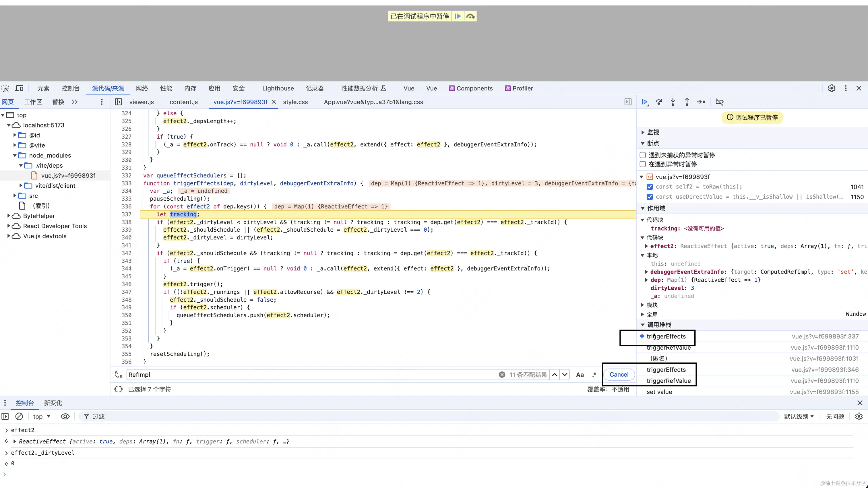Click the RefImpl search input field

pos(310,375)
